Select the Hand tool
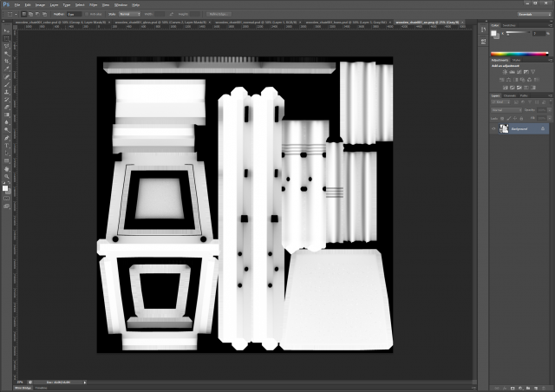This screenshot has height=392, width=555. coord(6,169)
